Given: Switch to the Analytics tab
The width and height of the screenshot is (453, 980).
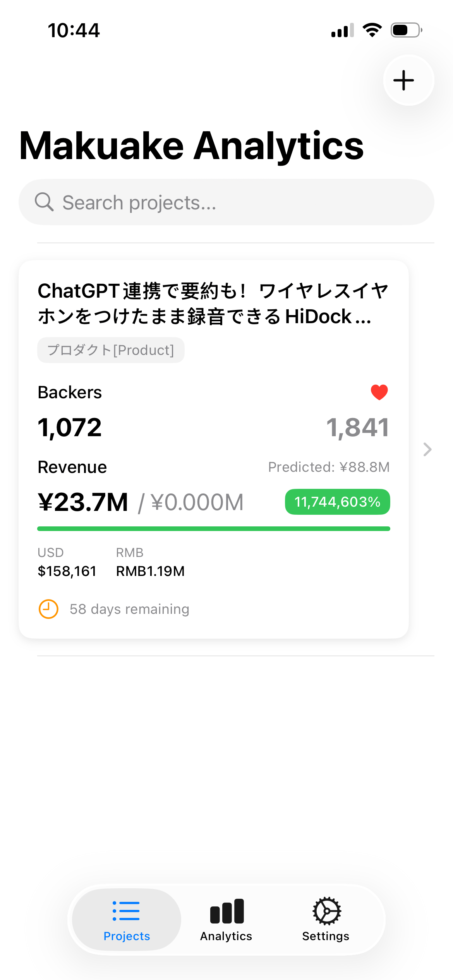Looking at the screenshot, I should [x=226, y=920].
